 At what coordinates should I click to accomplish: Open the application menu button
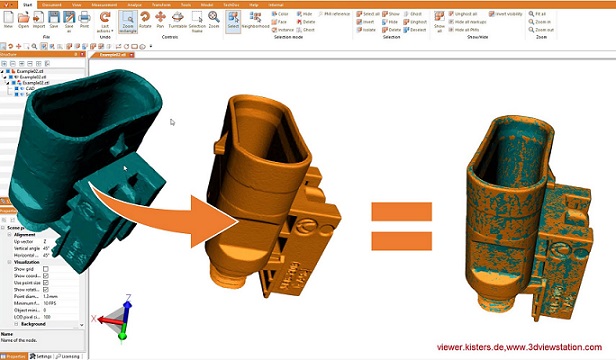[x=9, y=5]
